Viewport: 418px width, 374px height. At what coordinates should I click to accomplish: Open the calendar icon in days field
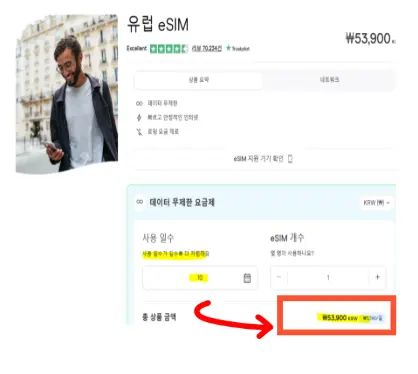(247, 278)
